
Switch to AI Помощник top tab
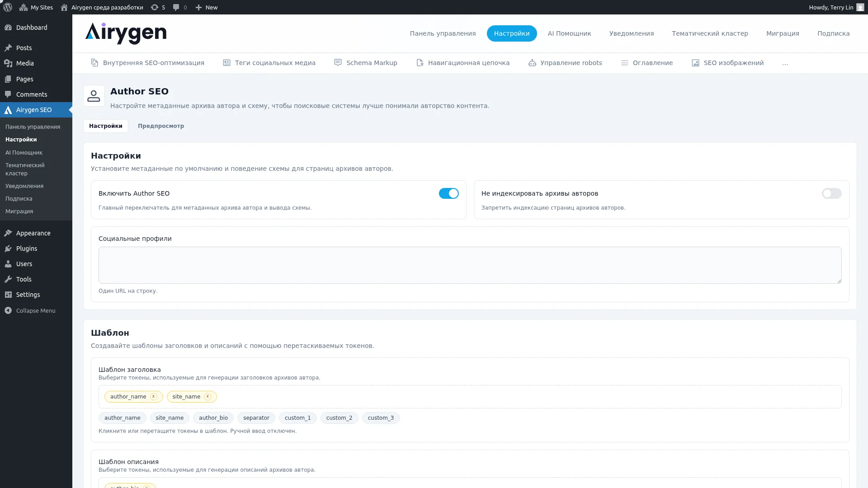[x=569, y=33]
